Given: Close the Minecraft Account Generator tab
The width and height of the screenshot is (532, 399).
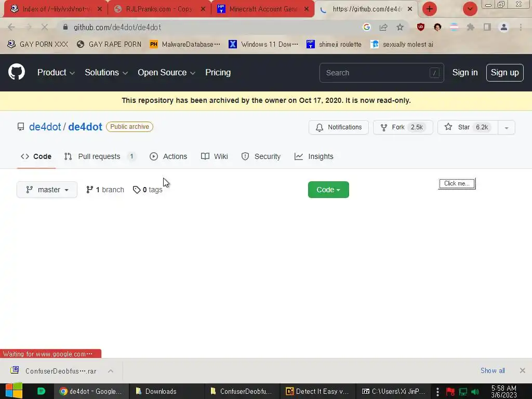Looking at the screenshot, I should click(x=307, y=9).
